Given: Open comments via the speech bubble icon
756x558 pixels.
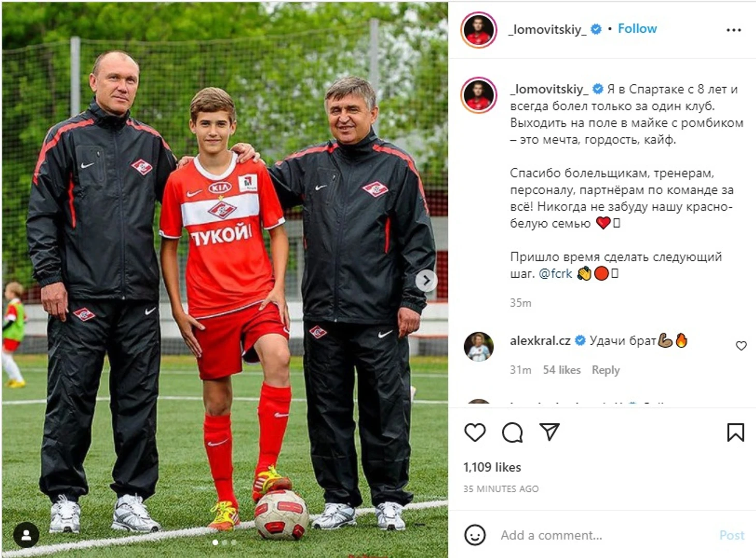Looking at the screenshot, I should click(x=512, y=432).
